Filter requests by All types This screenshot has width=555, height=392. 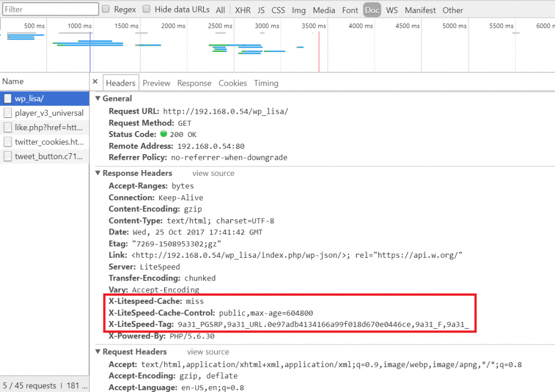(221, 10)
